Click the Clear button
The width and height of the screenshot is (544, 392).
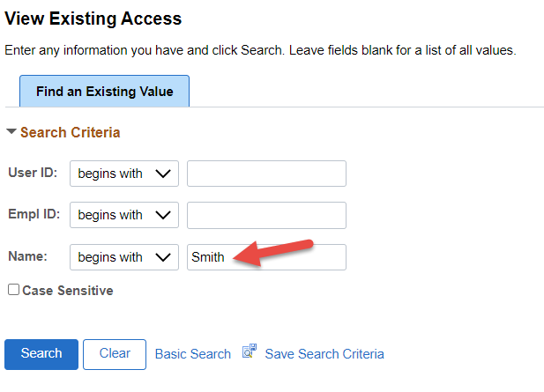tap(115, 354)
